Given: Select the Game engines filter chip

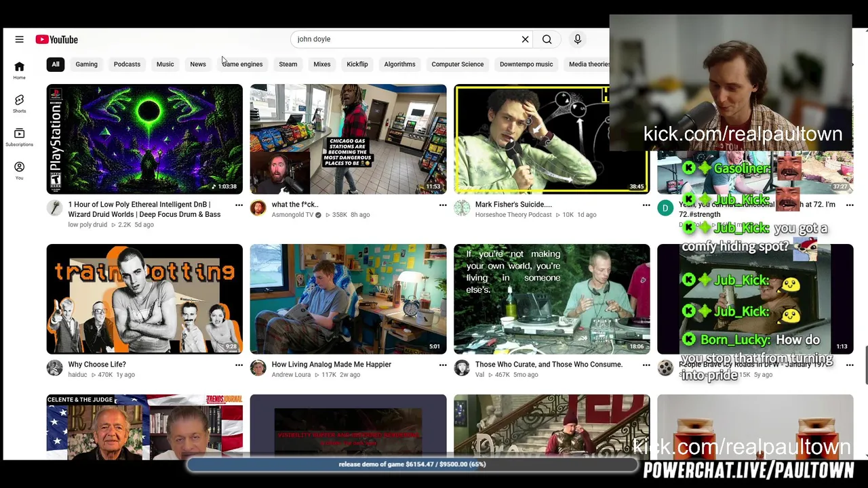Looking at the screenshot, I should tap(242, 64).
